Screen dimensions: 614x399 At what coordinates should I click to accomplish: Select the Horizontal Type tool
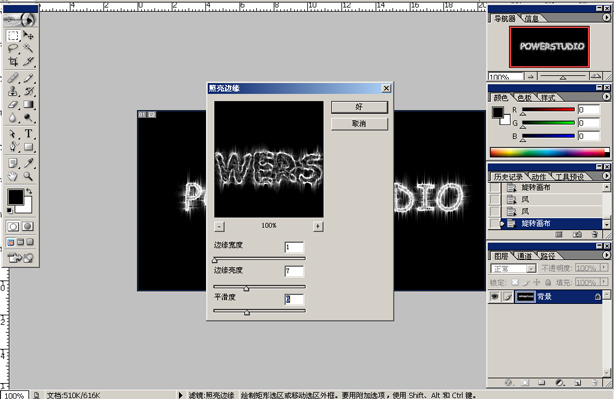coord(28,134)
